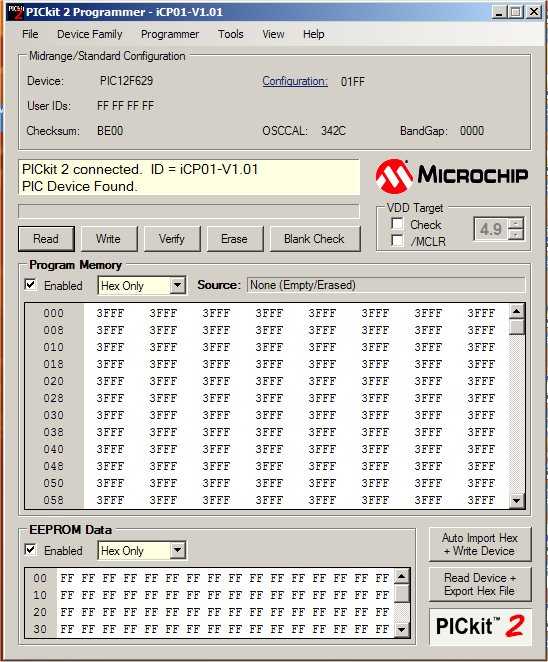The width and height of the screenshot is (548, 662).
Task: Click Auto Import Hex + Write Device
Action: [x=480, y=545]
